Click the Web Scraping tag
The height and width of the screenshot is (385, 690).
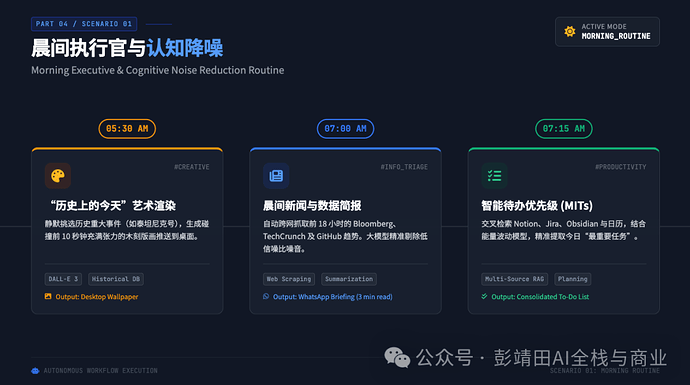click(x=289, y=279)
